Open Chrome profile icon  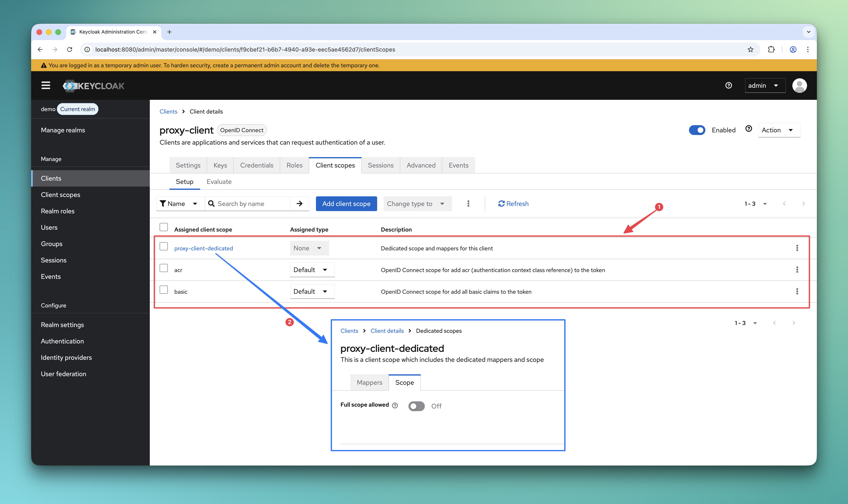click(793, 49)
